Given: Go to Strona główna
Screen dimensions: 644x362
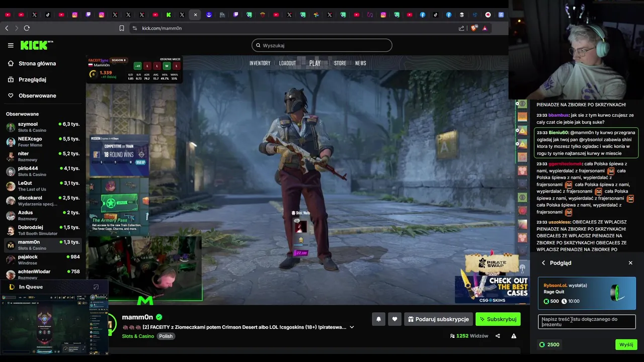Looking at the screenshot, I should pyautogui.click(x=37, y=63).
